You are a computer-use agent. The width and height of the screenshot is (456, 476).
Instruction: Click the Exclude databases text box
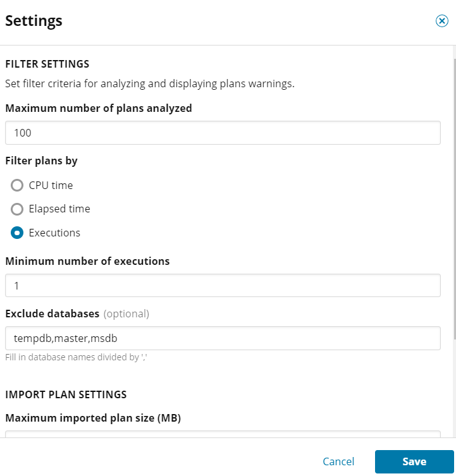coord(223,338)
